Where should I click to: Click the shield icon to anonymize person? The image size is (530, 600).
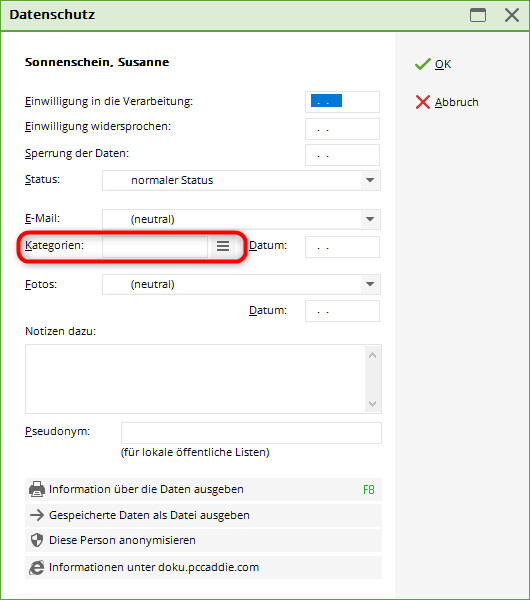click(x=37, y=540)
